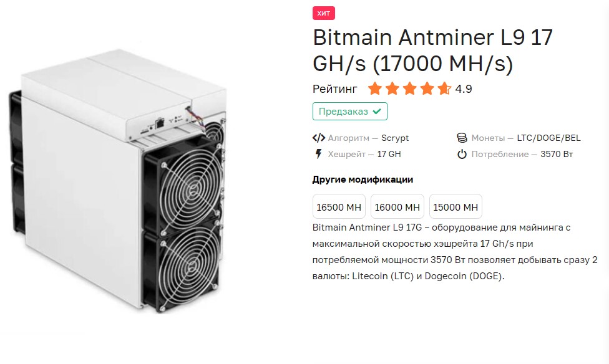Click the red ХИТ badge icon

[323, 12]
